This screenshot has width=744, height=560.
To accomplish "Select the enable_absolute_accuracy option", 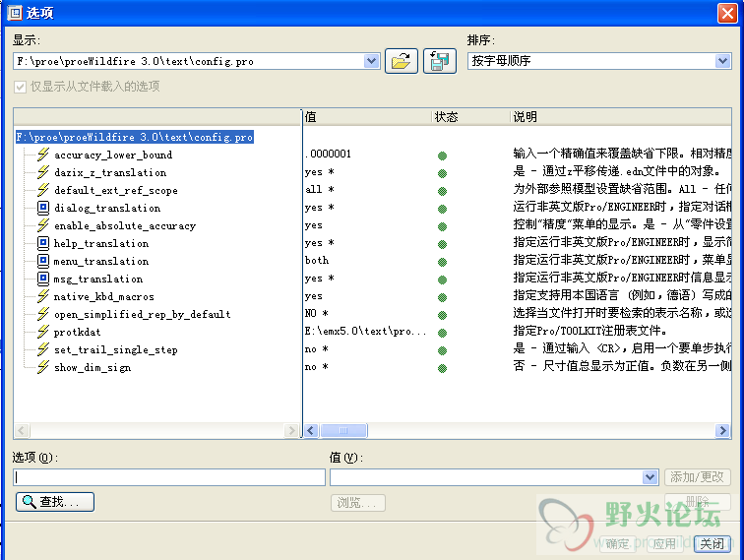I will (x=125, y=225).
